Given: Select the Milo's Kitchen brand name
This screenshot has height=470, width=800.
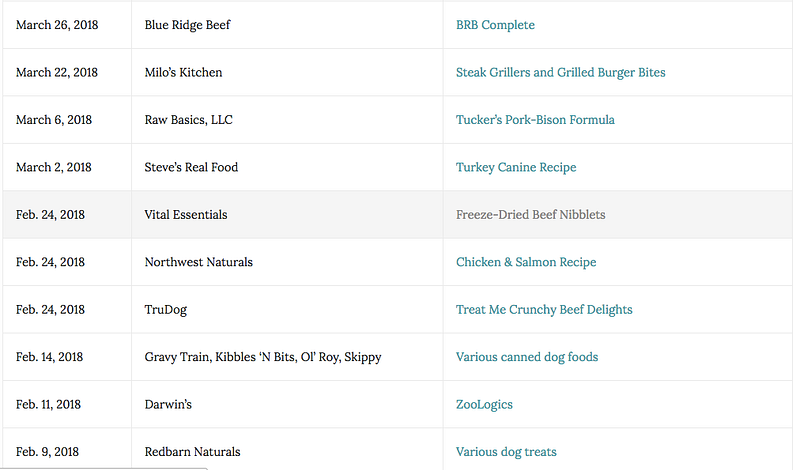Looking at the screenshot, I should tap(183, 72).
